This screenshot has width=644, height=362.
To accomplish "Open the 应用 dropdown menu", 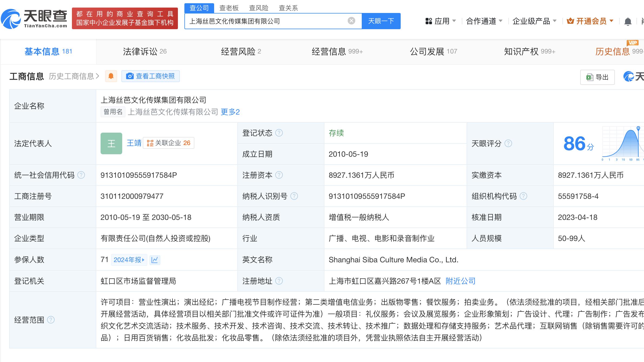I will pyautogui.click(x=441, y=21).
